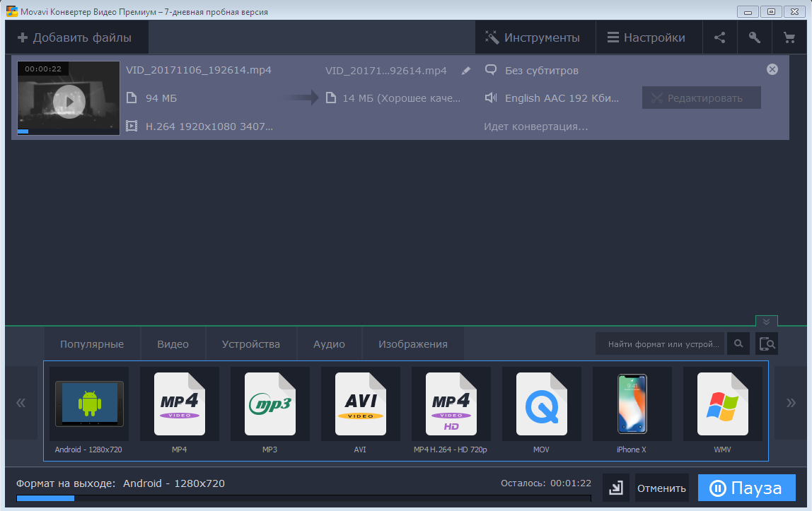The image size is (812, 511).
Task: Click the magnifier search format icon
Action: [x=738, y=344]
